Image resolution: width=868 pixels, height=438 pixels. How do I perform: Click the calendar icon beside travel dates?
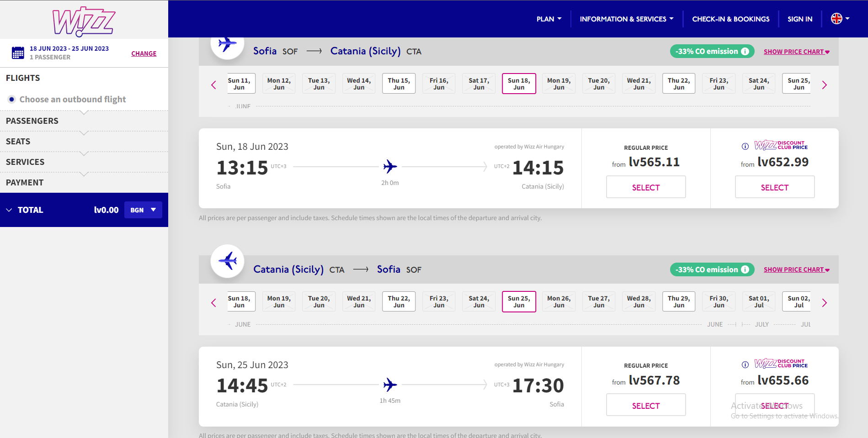coord(18,53)
